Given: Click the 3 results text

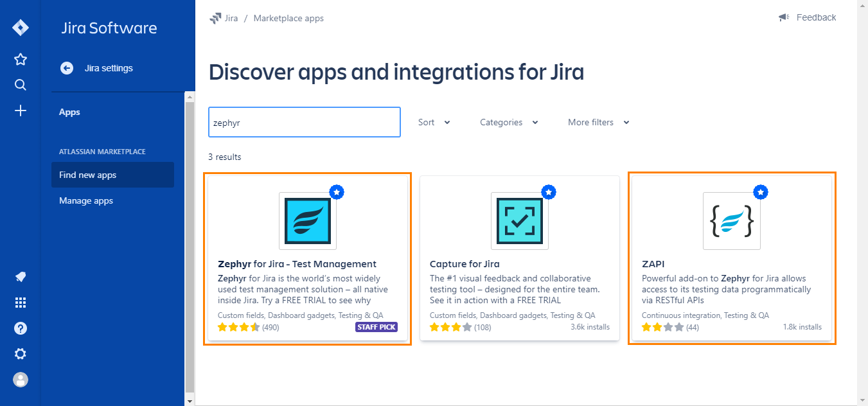Looking at the screenshot, I should click(225, 157).
